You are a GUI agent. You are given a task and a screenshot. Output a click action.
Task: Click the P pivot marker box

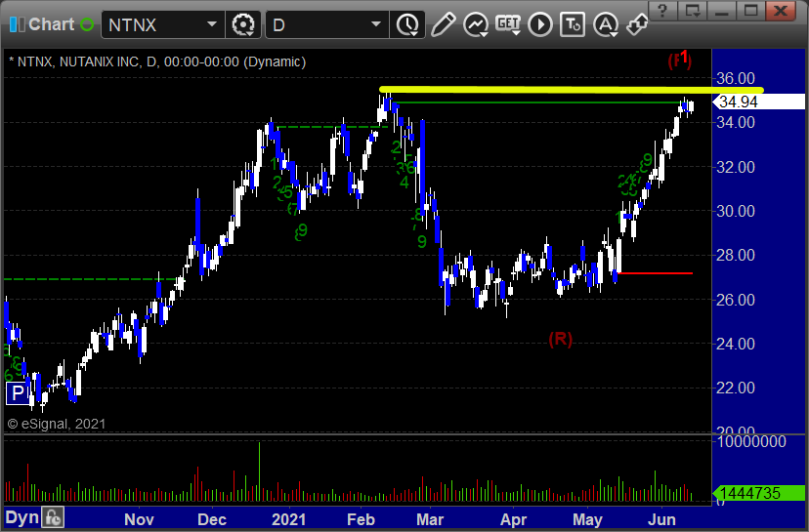(17, 393)
